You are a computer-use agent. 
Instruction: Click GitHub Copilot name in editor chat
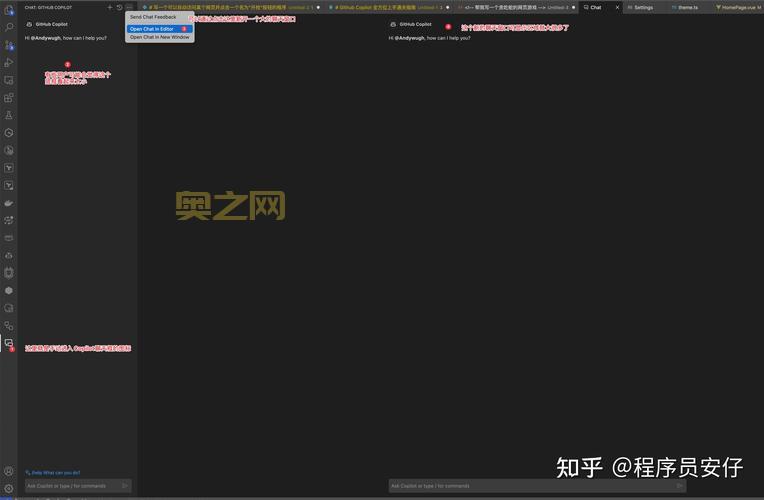(x=415, y=24)
